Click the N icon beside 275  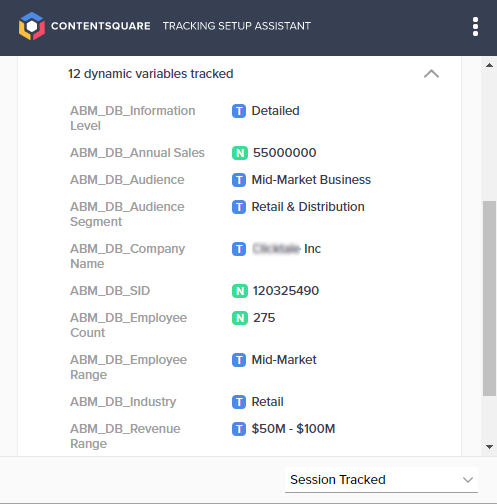point(240,318)
